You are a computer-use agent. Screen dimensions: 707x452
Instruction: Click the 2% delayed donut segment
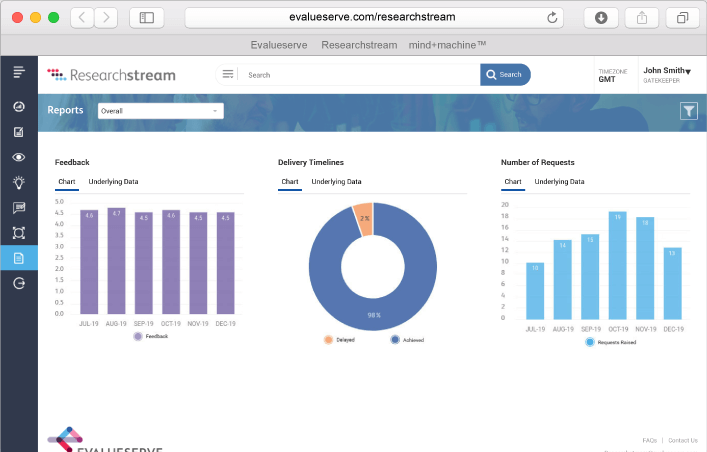[364, 218]
